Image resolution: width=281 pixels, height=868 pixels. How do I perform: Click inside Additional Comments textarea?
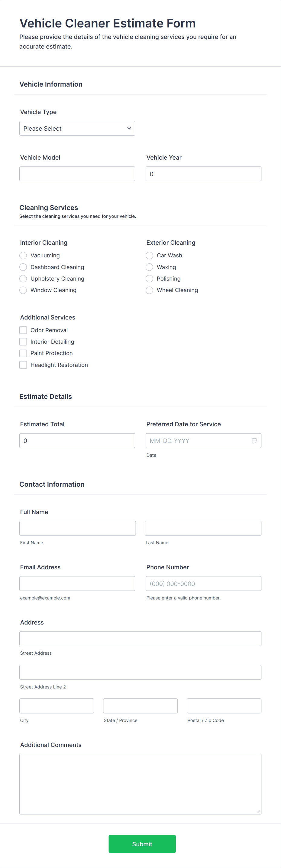[140, 784]
